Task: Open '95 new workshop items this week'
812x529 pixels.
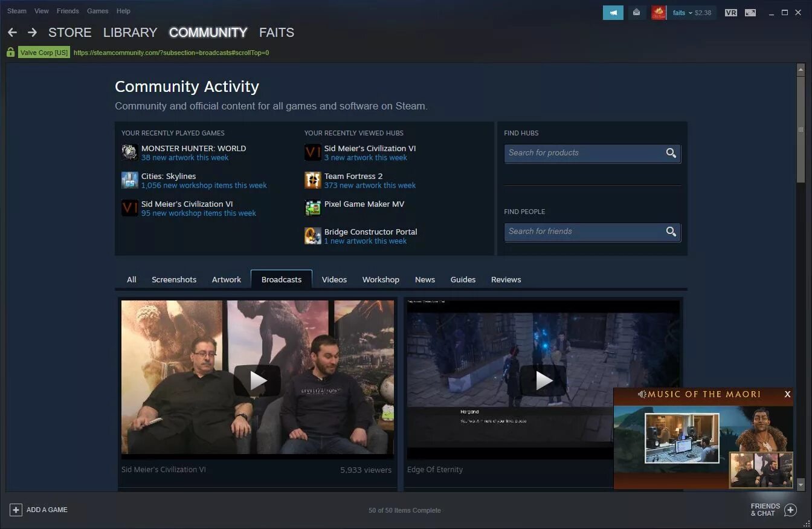Action: pos(199,213)
